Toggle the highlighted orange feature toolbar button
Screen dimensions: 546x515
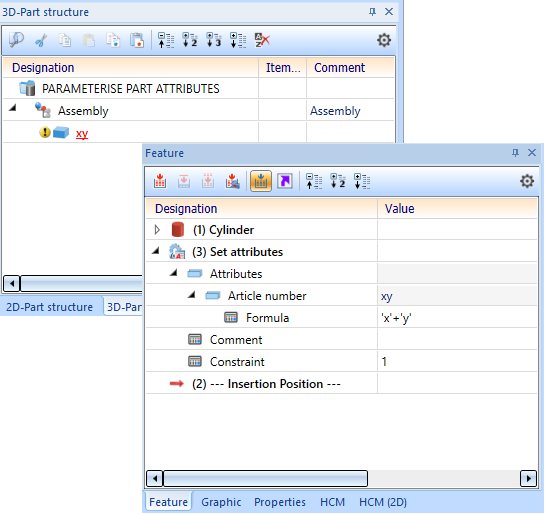pos(261,181)
